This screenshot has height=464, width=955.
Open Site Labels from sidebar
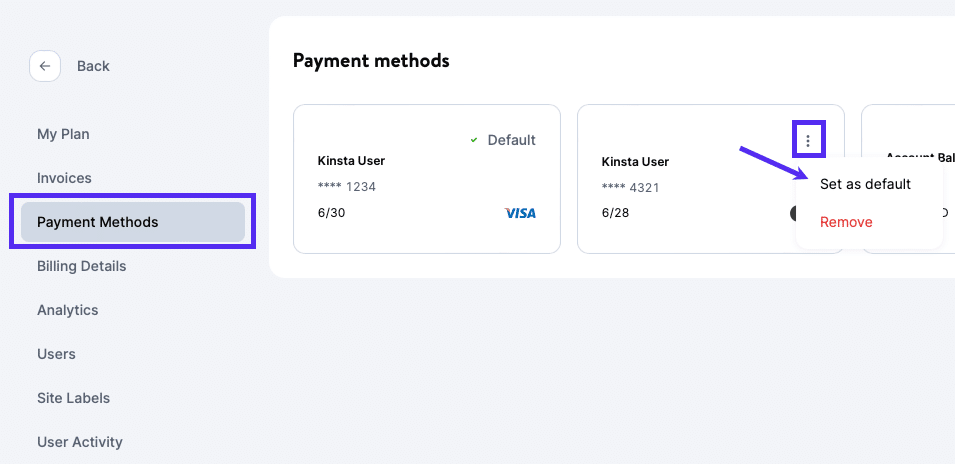(x=73, y=398)
